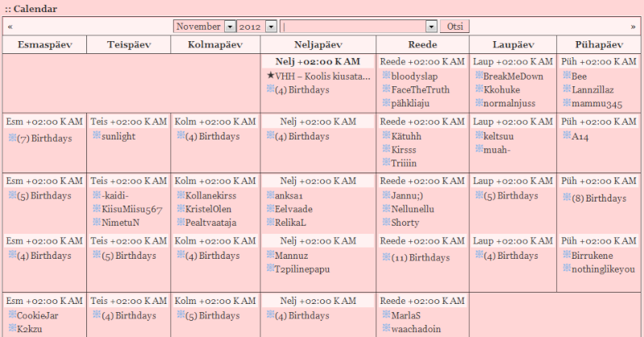
Task: Go to previous month arrow «
Action: [10, 27]
